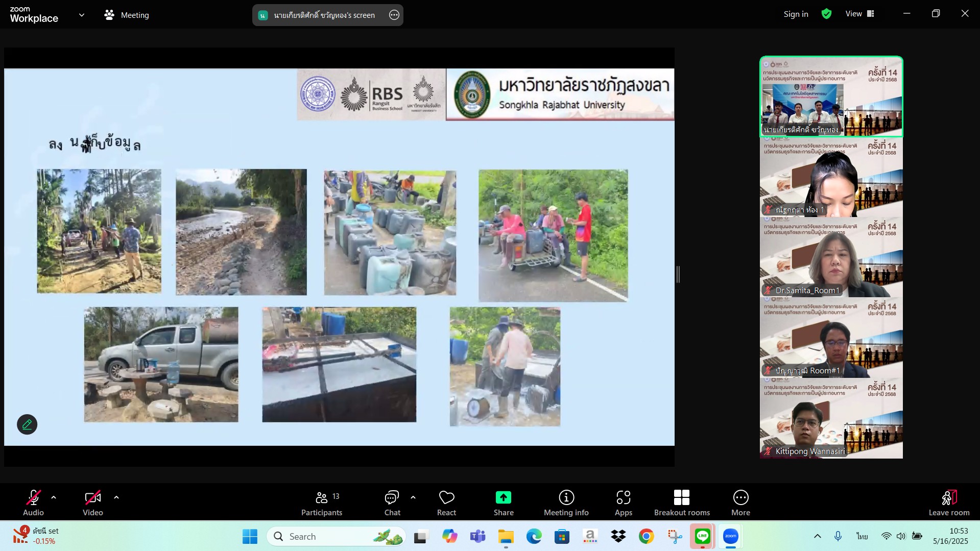Expand the video options caret

[x=116, y=497]
